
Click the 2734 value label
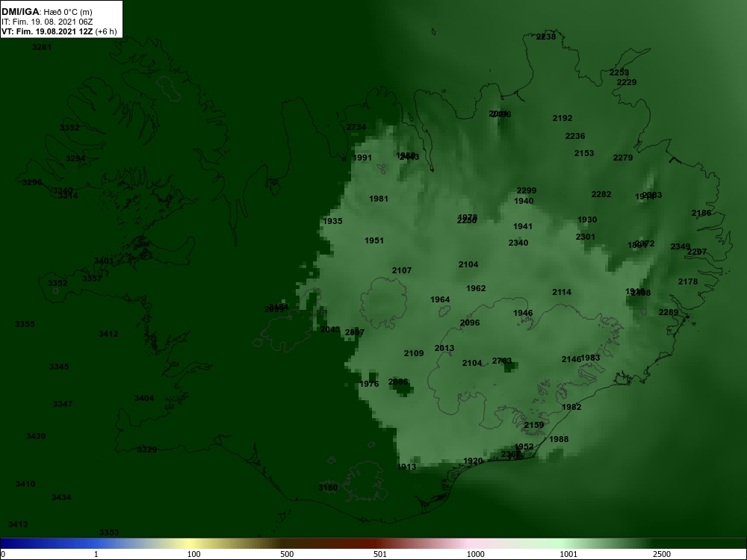coord(356,128)
